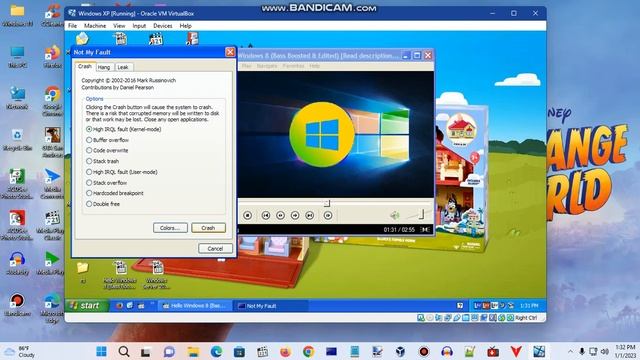This screenshot has height=360, width=640.
Task: Skip to previous track in media player
Action: [x=266, y=215]
